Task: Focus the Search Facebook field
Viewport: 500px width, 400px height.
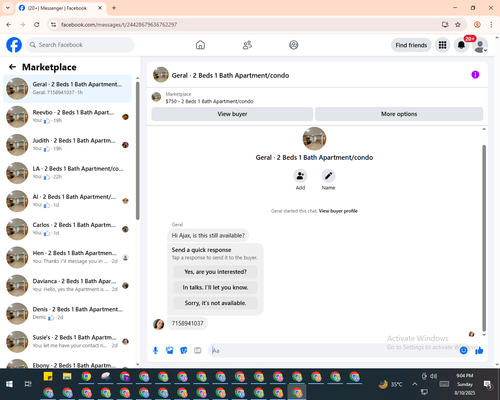Action: 80,45
